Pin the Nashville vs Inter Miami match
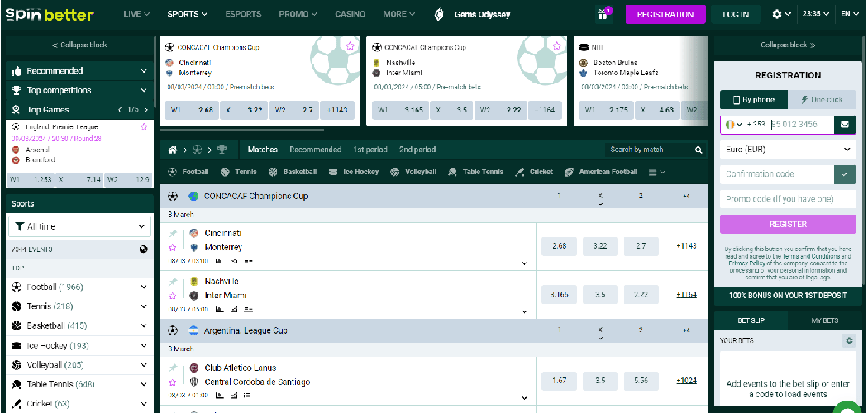Viewport: 868px width, 413px height. tap(173, 282)
